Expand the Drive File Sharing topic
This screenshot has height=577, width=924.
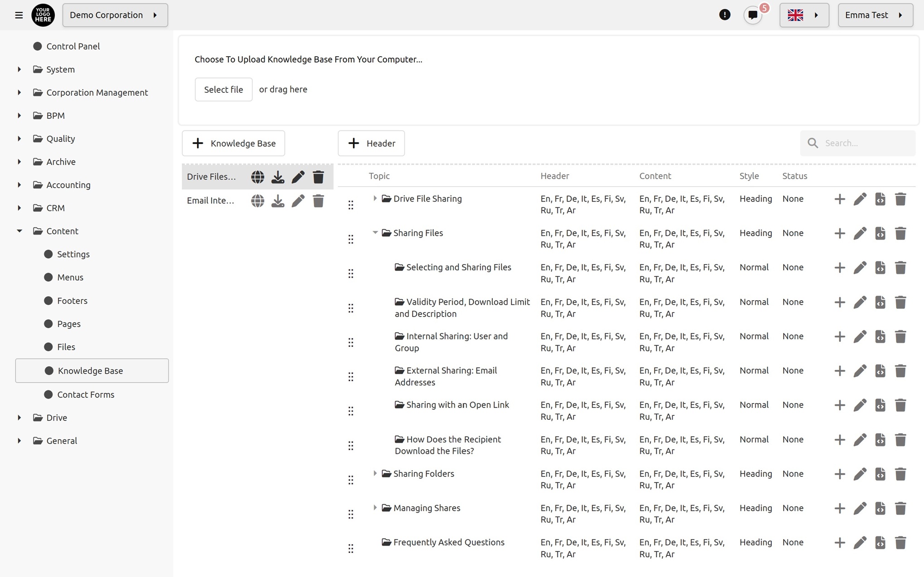pos(375,198)
